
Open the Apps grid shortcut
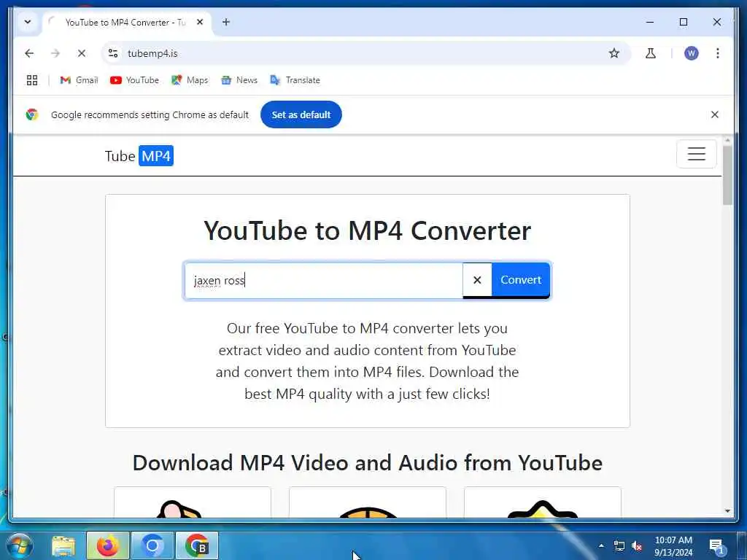click(32, 80)
